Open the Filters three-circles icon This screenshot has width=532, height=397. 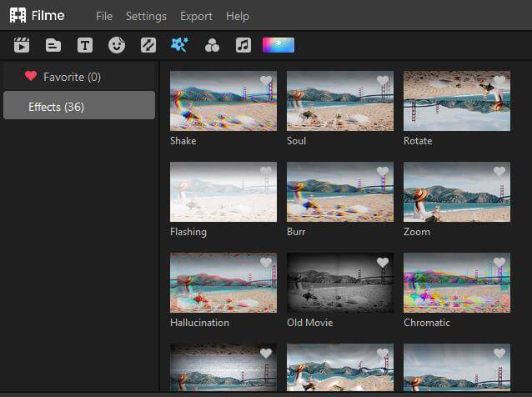[212, 46]
